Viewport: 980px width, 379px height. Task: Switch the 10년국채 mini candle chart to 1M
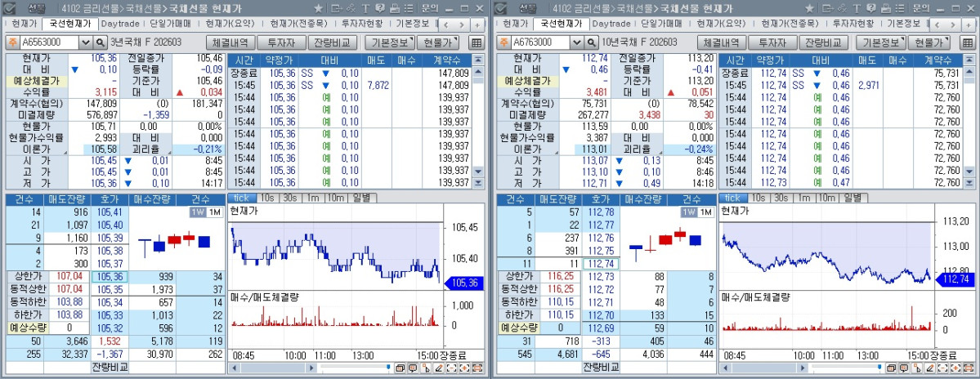tap(705, 212)
